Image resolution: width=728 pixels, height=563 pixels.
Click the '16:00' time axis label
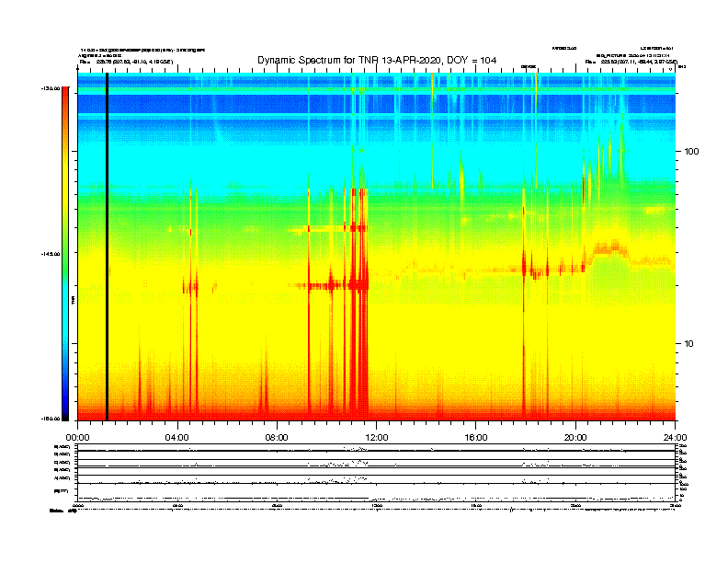click(476, 438)
